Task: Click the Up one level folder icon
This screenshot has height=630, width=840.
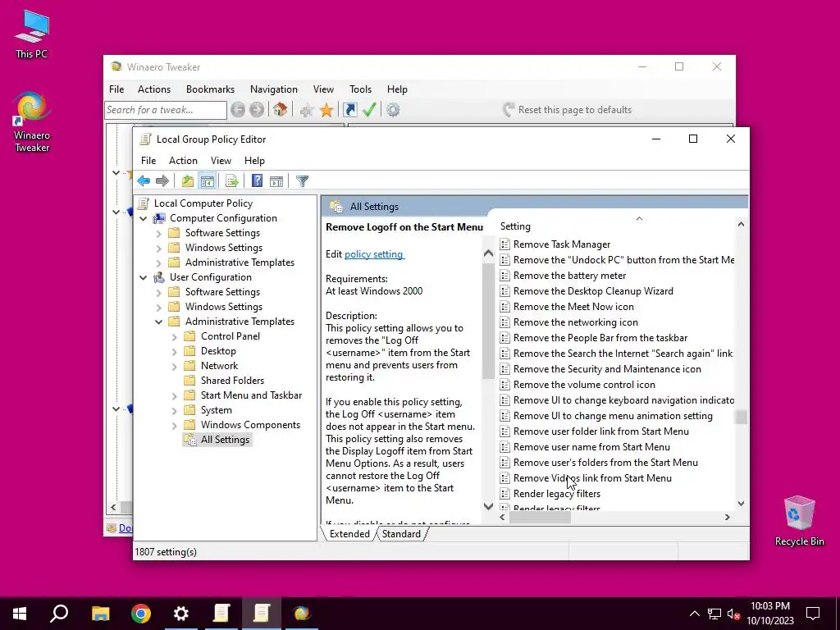Action: tap(188, 181)
